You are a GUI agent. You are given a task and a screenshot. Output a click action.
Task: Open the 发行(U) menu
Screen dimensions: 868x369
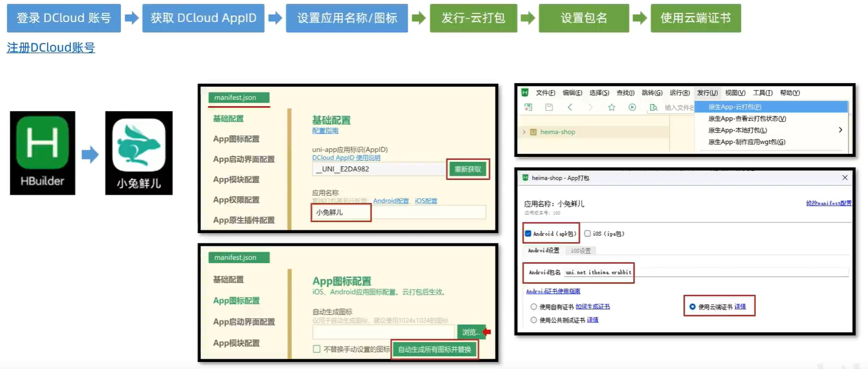(707, 93)
